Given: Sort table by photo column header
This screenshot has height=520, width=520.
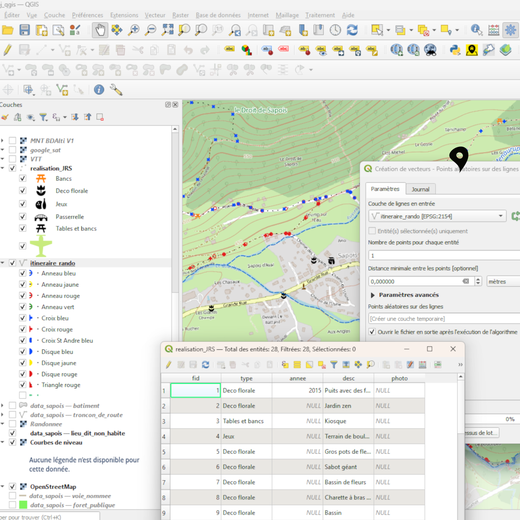Looking at the screenshot, I should pyautogui.click(x=399, y=378).
